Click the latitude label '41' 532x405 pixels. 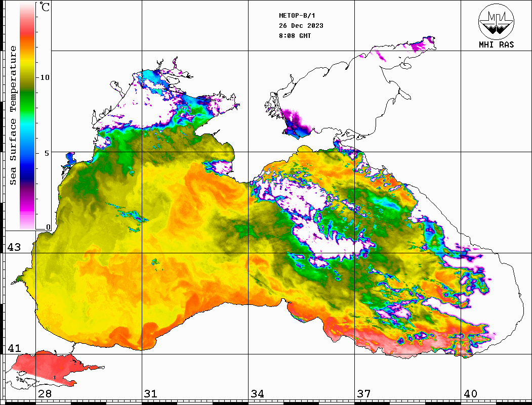tap(14, 348)
